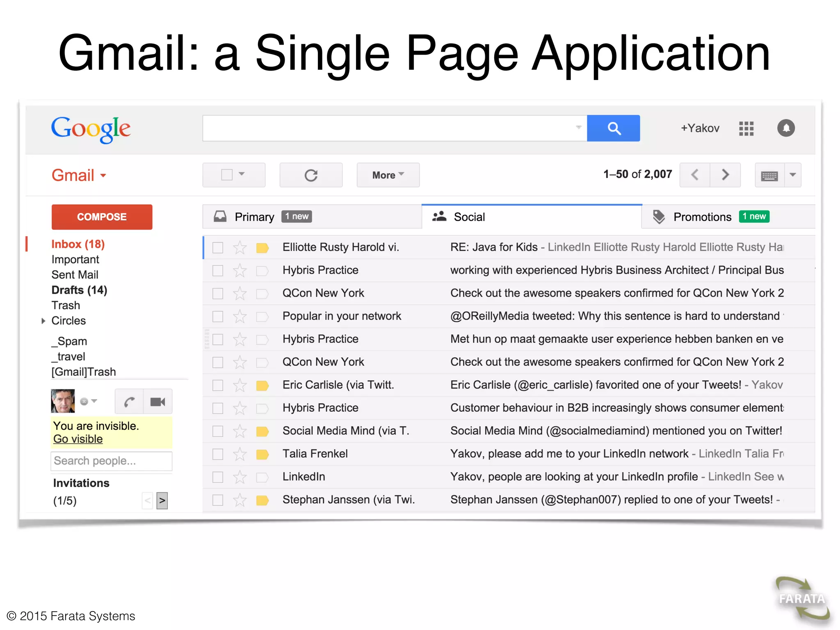Star the Talia Frenkel email
Viewport: 840px width, 630px height.
coord(240,454)
